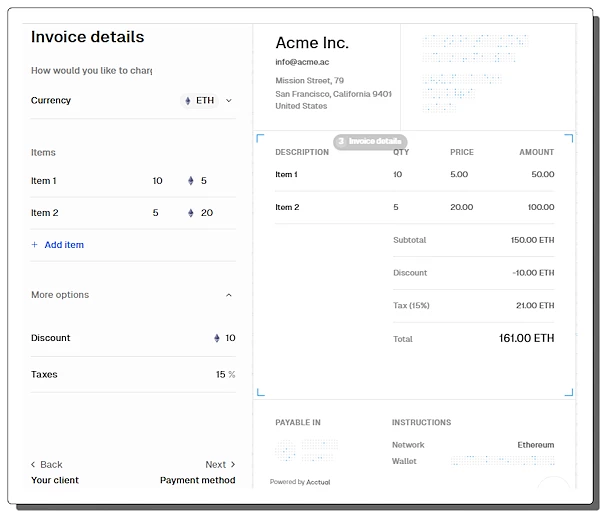This screenshot has width=600, height=511.
Task: Click the Ethereum icon beside Item 2 price
Action: 191,213
